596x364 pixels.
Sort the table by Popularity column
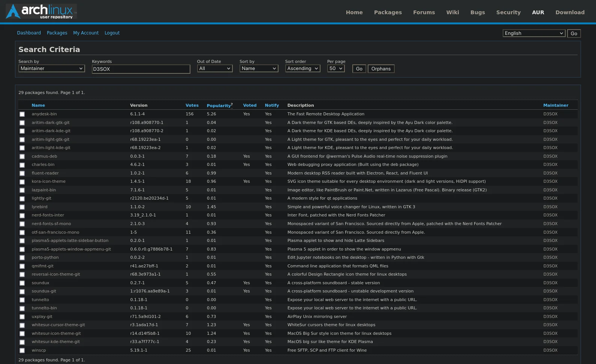[219, 106]
